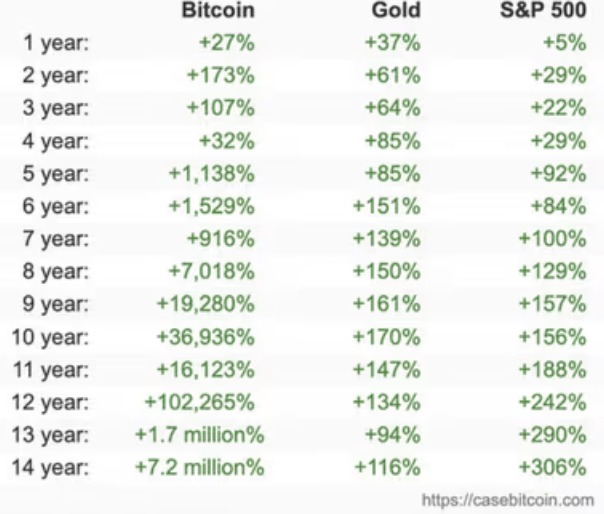Select the +36,936% Bitcoin value

[x=205, y=337]
